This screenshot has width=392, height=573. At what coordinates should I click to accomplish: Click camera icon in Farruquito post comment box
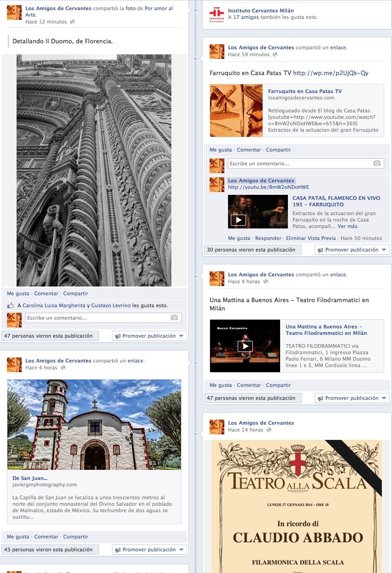377,164
